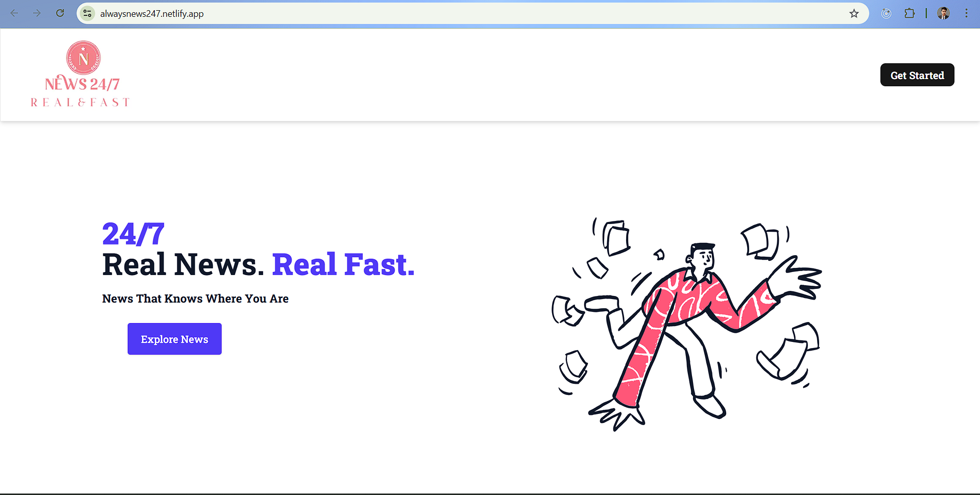Bookmark this page with the star icon
Screen dimensions: 980x495
[854, 14]
